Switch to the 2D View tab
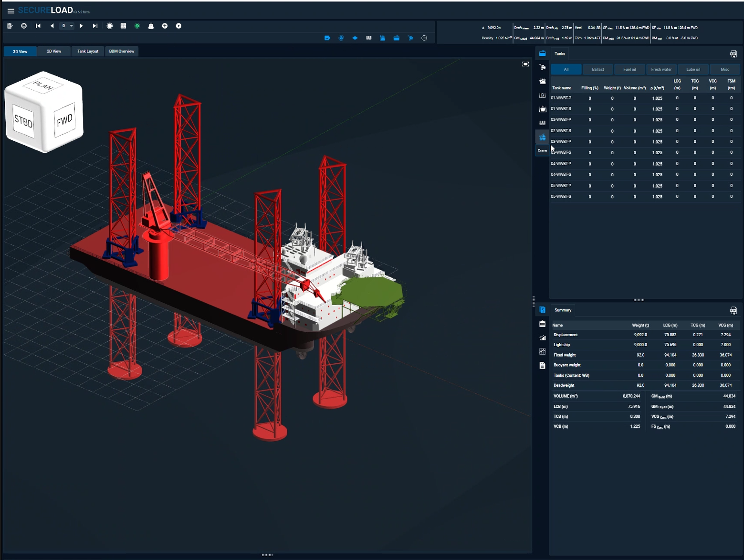This screenshot has height=560, width=744. (x=54, y=52)
